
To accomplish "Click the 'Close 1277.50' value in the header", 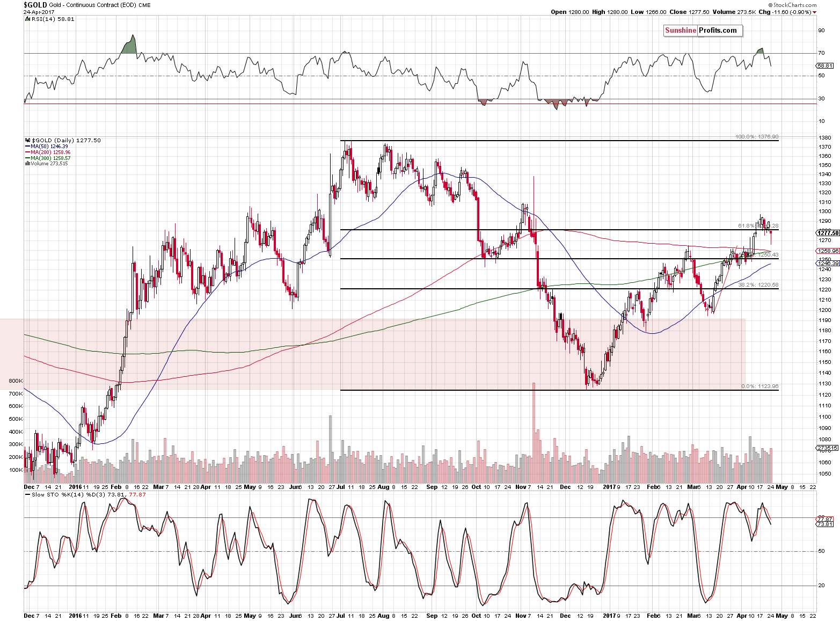I will [x=690, y=12].
